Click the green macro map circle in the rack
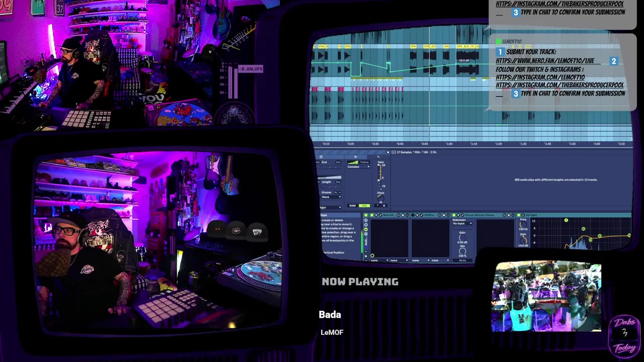The width and height of the screenshot is (644, 362). pos(372,255)
